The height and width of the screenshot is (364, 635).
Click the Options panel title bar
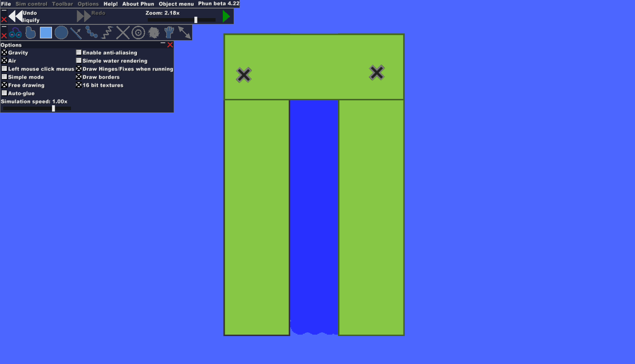point(87,45)
